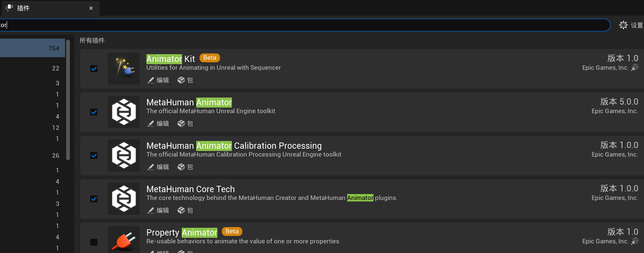Viewport: 644px width, 253px height.
Task: Click the Property Animator plug thumbnail
Action: [x=124, y=240]
